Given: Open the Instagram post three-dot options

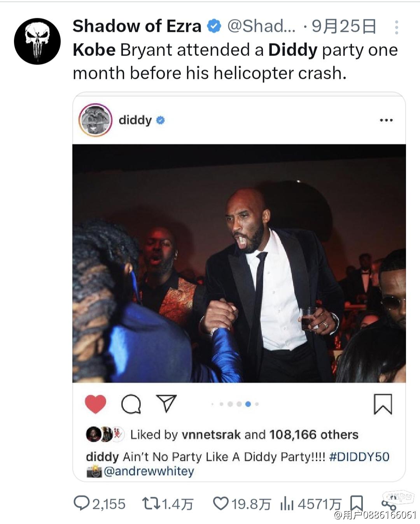Looking at the screenshot, I should point(386,120).
